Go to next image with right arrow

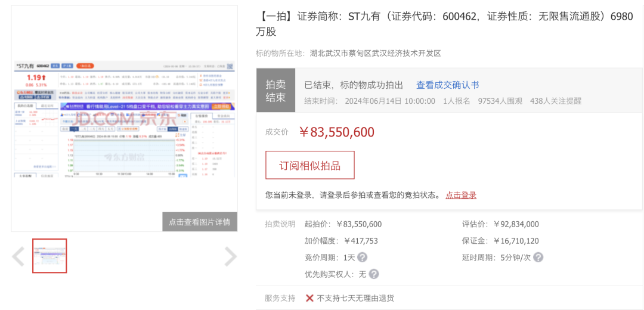230,256
